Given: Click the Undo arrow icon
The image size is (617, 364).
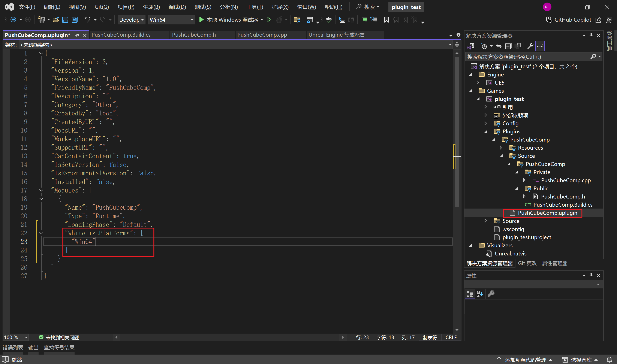Looking at the screenshot, I should point(87,20).
